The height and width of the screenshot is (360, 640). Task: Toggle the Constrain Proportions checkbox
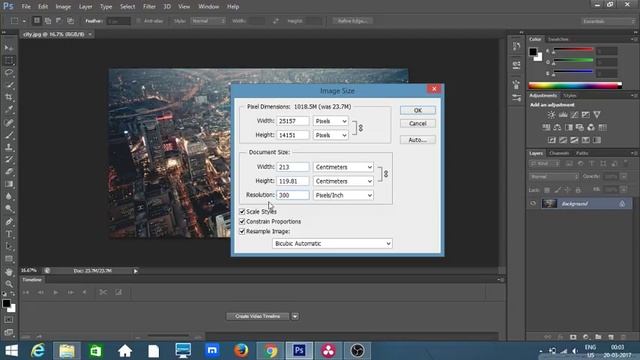point(242,221)
